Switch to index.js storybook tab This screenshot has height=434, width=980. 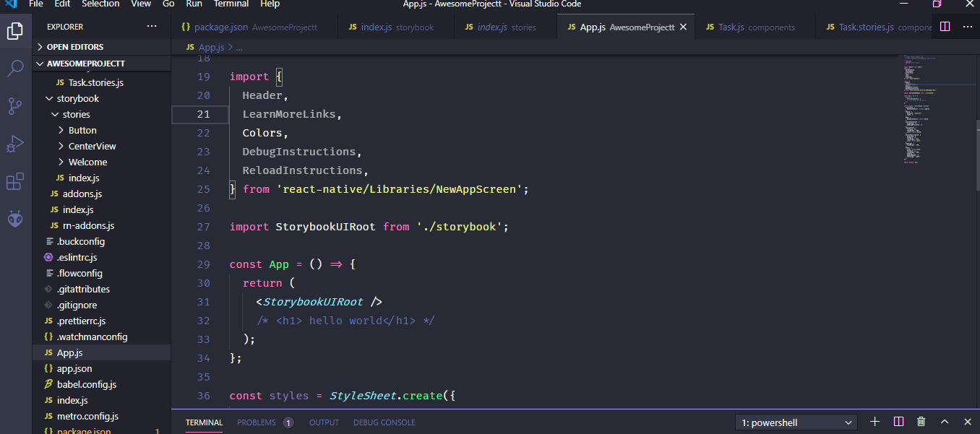pos(396,27)
